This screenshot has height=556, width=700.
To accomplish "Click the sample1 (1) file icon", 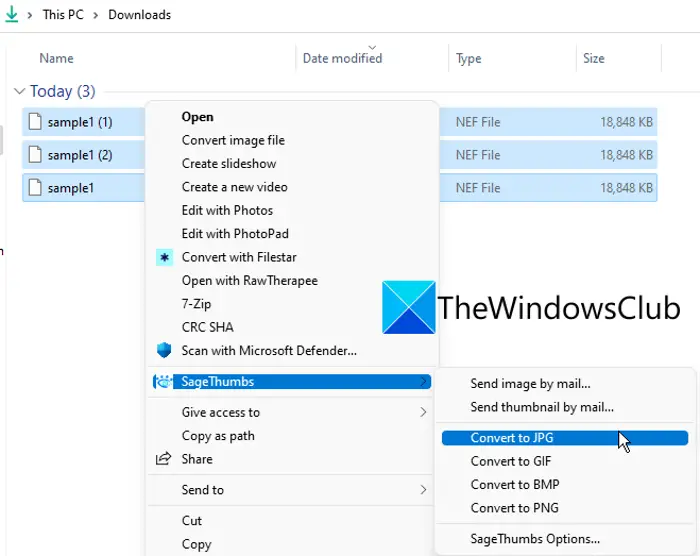I will point(35,123).
